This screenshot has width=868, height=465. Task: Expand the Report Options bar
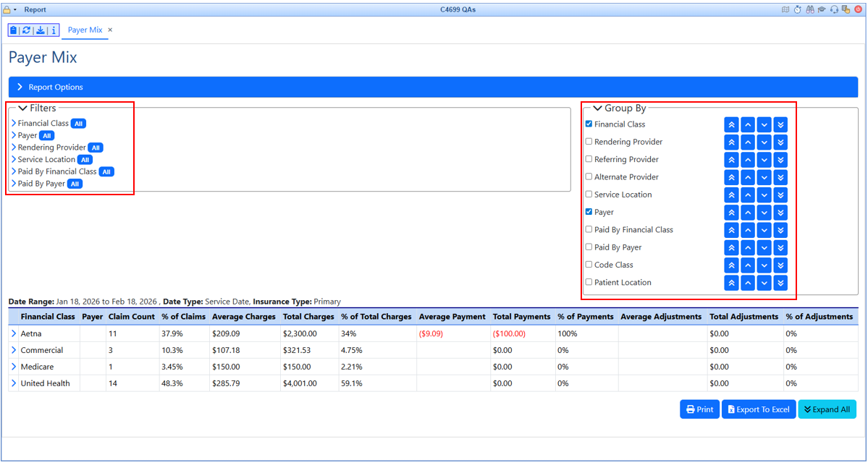pos(433,87)
